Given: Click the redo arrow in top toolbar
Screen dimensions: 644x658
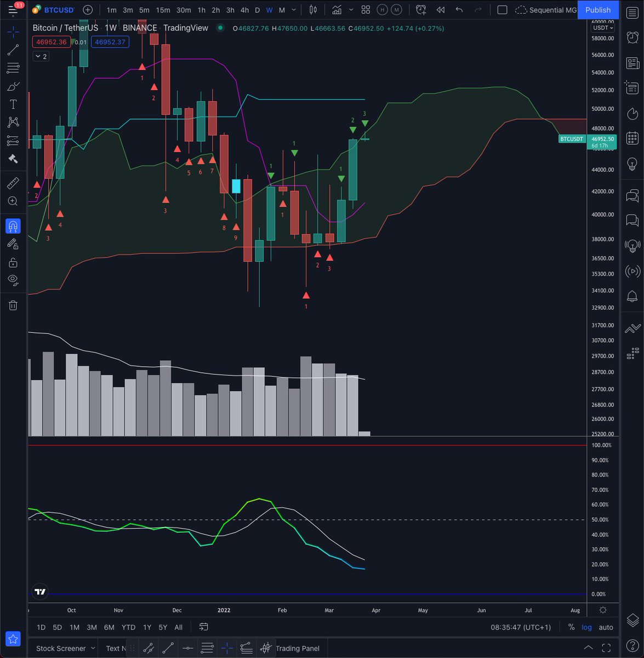Looking at the screenshot, I should [478, 10].
